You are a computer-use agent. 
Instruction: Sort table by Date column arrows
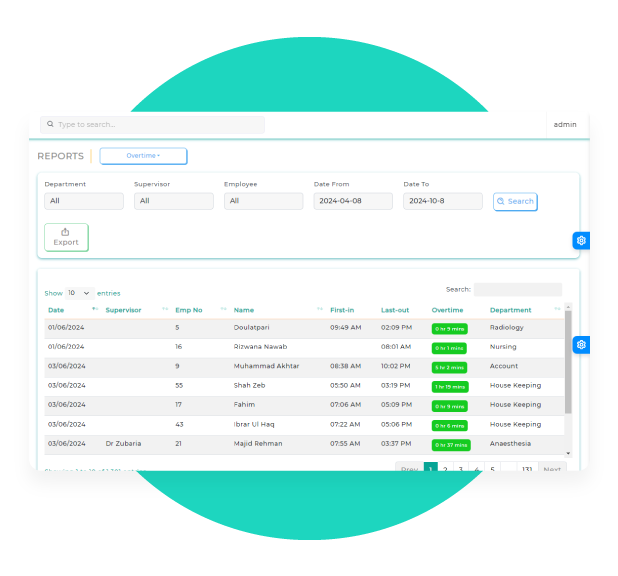pos(95,310)
